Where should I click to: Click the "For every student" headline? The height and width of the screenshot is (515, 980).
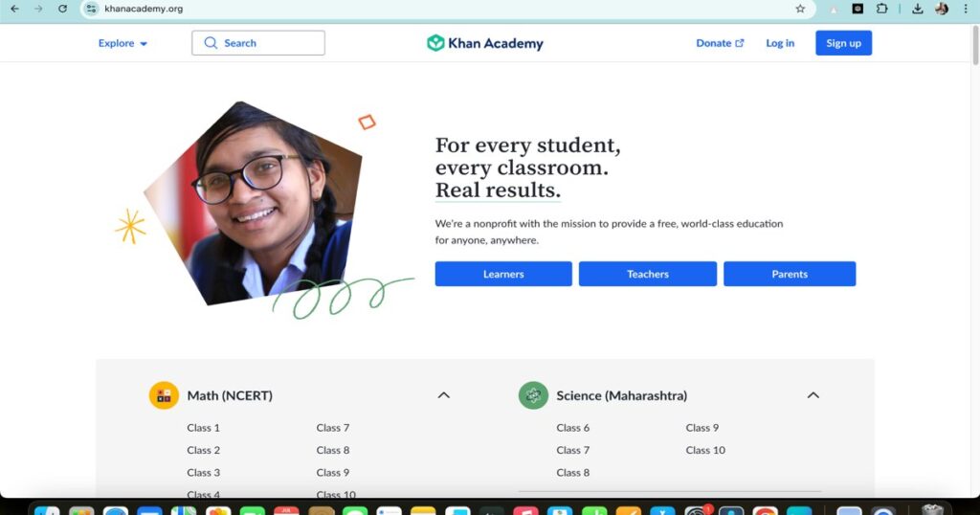coord(527,168)
